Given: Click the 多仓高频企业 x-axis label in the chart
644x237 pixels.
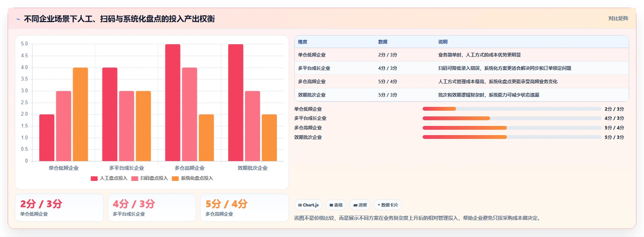Looking at the screenshot, I should click(x=190, y=168).
